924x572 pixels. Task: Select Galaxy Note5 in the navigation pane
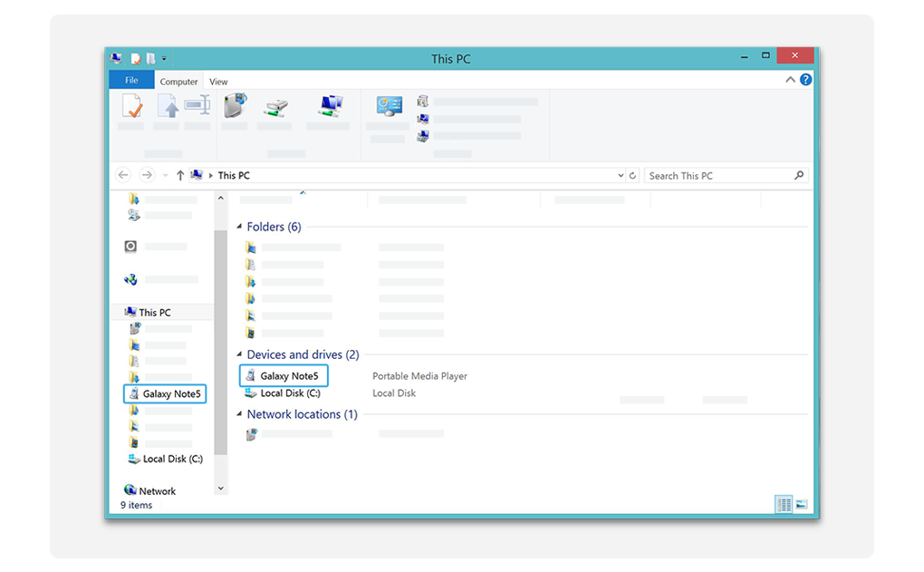coord(165,394)
